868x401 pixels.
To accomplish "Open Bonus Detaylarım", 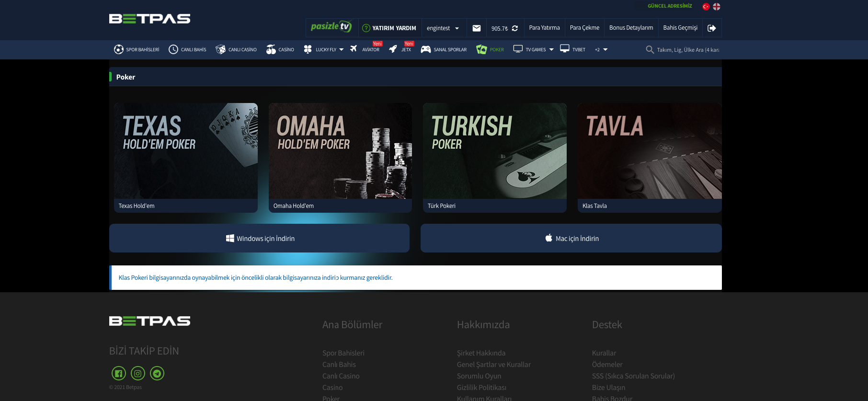I will tap(631, 28).
